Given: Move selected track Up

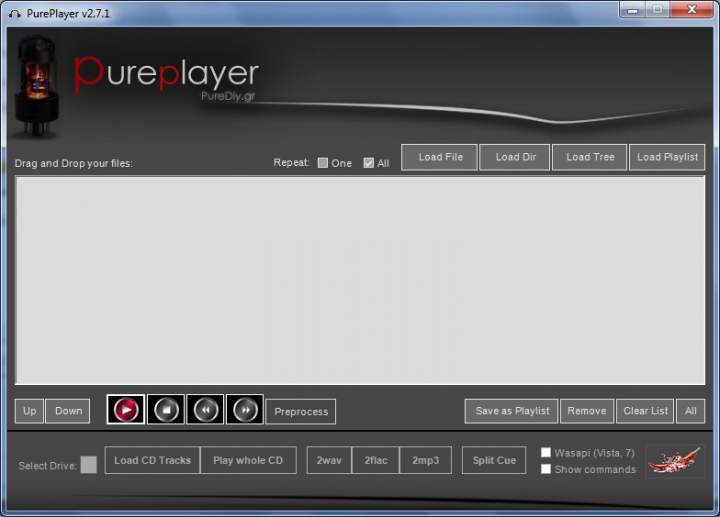Looking at the screenshot, I should point(29,411).
